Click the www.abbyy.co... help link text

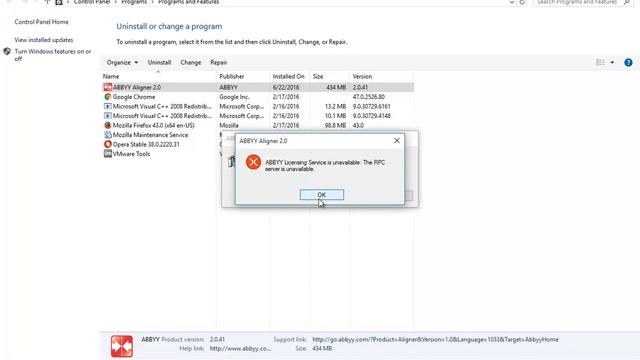240,349
